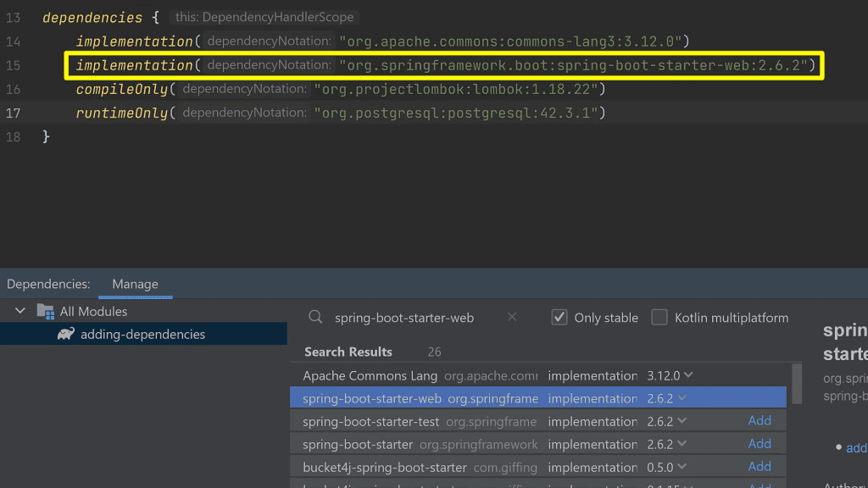Open version dropdown for Apache Commons Lang

tap(687, 375)
